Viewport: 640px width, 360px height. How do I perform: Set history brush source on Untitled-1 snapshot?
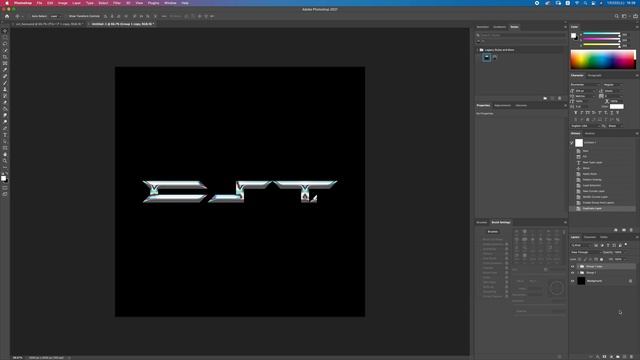[572, 143]
